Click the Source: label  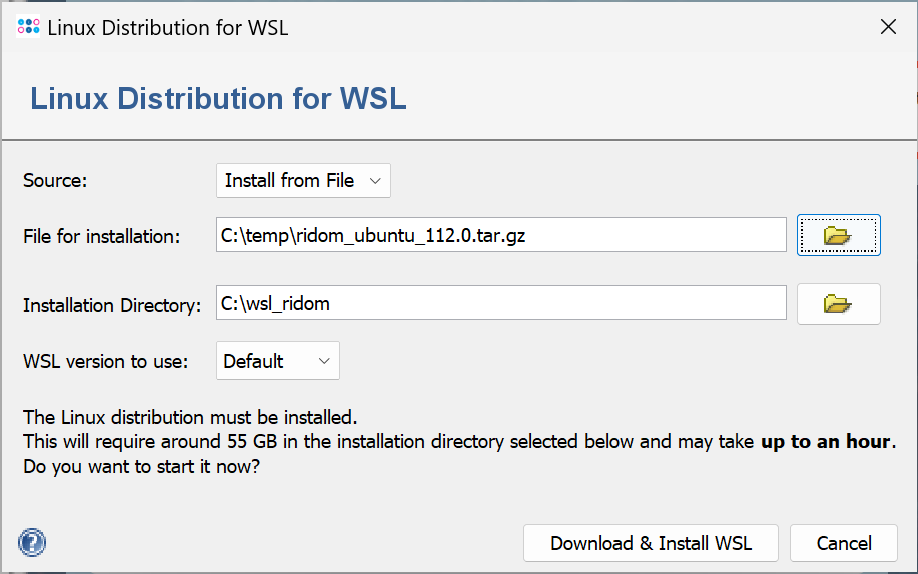(55, 180)
